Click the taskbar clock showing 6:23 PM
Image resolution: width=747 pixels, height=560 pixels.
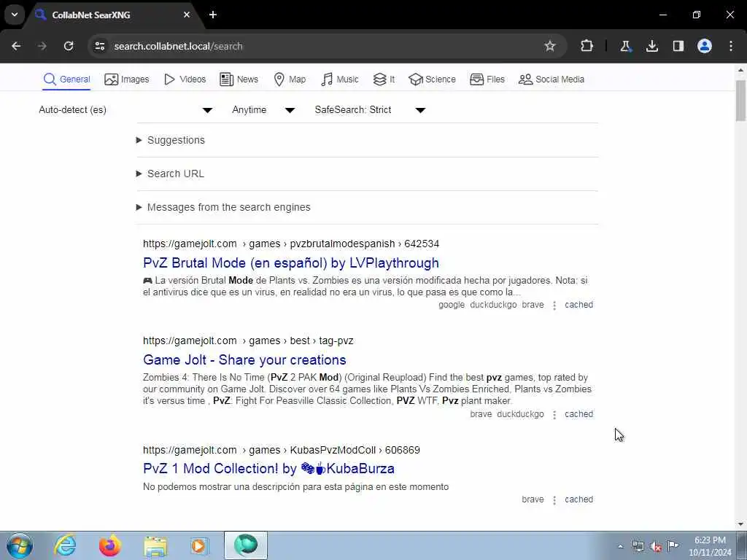[710, 546]
